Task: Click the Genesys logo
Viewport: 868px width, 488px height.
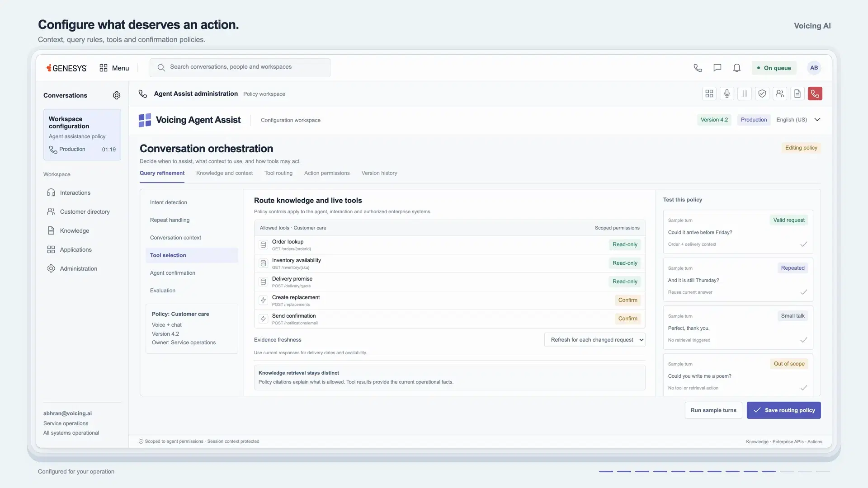Action: pyautogui.click(x=66, y=68)
